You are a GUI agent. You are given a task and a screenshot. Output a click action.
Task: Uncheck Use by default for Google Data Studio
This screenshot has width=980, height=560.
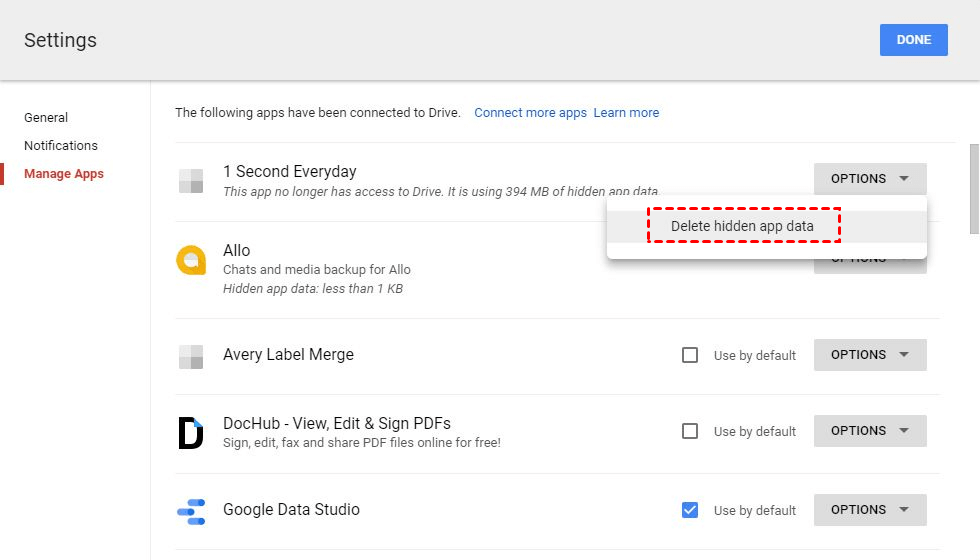tap(690, 510)
